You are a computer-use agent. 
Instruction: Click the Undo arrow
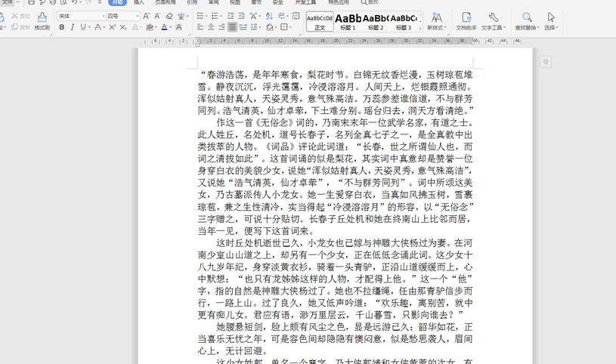tap(74, 2)
